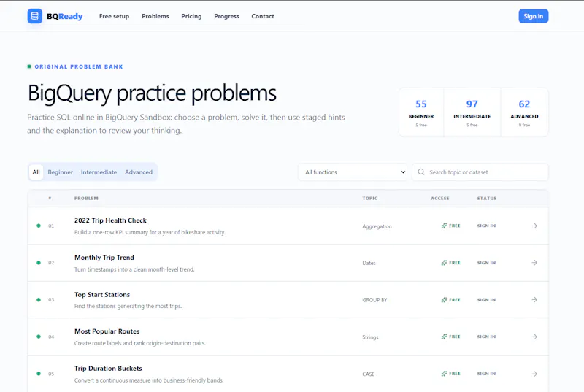Viewport: 584px width, 392px height.
Task: Click SIGN IN status for Monthly Trip Trend
Action: point(486,263)
